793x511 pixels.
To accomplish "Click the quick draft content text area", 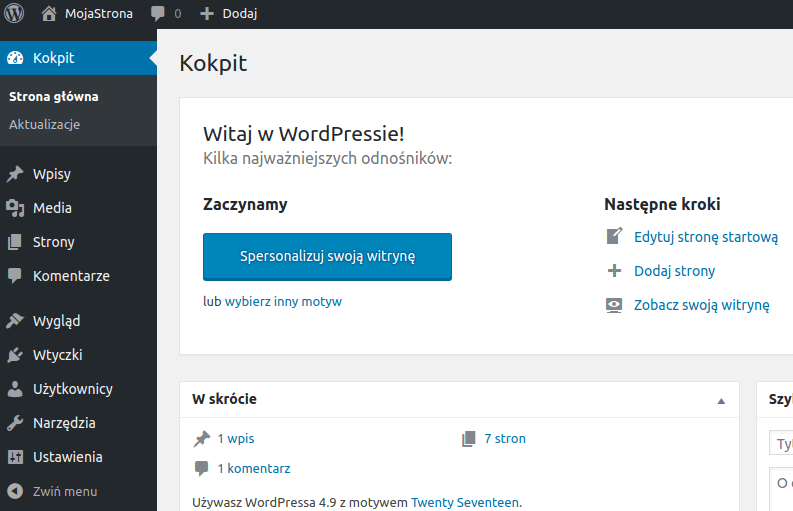I will point(781,489).
